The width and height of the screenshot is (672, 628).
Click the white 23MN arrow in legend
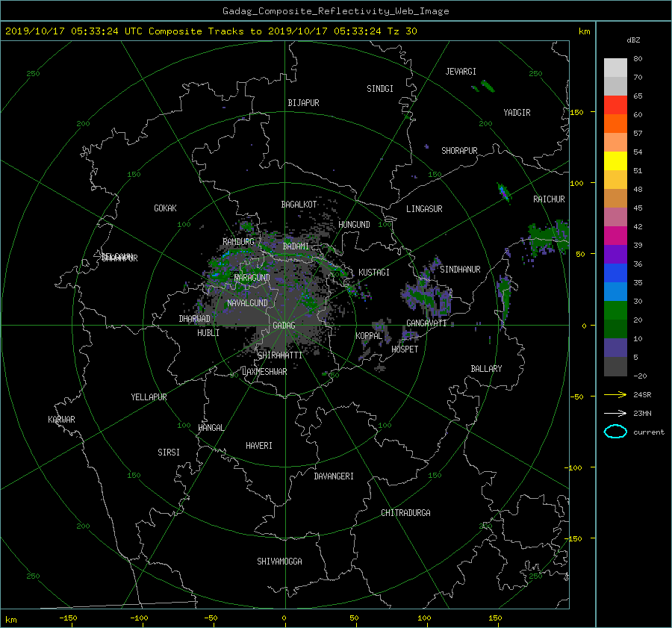tap(615, 414)
